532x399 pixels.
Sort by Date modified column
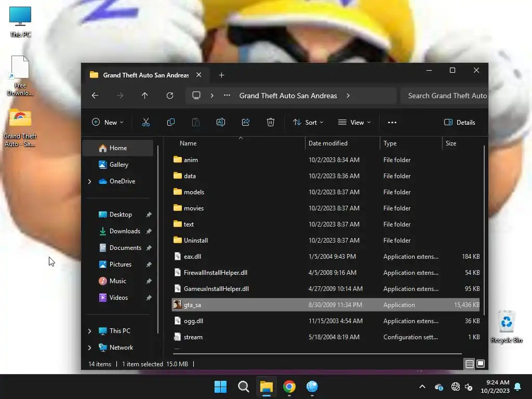click(x=328, y=143)
